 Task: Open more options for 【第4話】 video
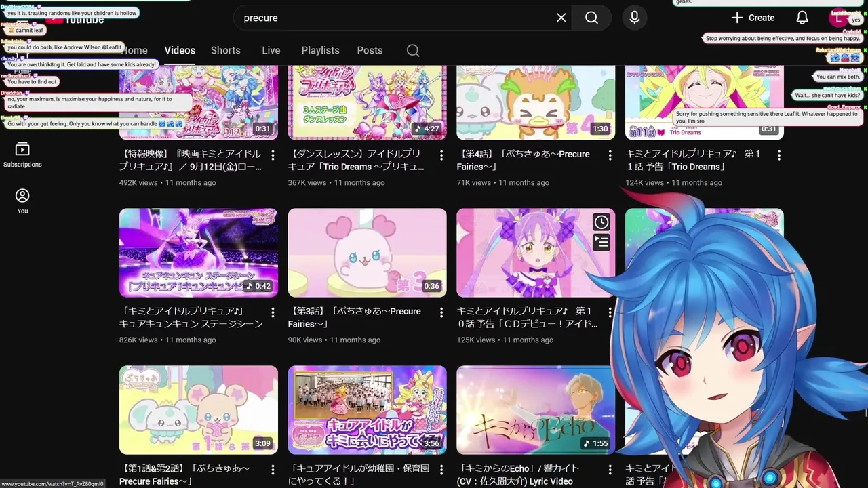(x=610, y=155)
